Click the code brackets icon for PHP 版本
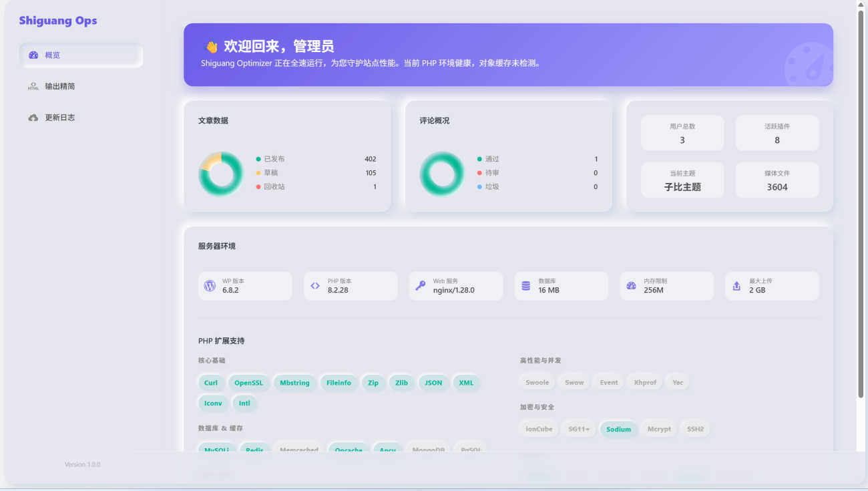The image size is (868, 491). (x=315, y=286)
